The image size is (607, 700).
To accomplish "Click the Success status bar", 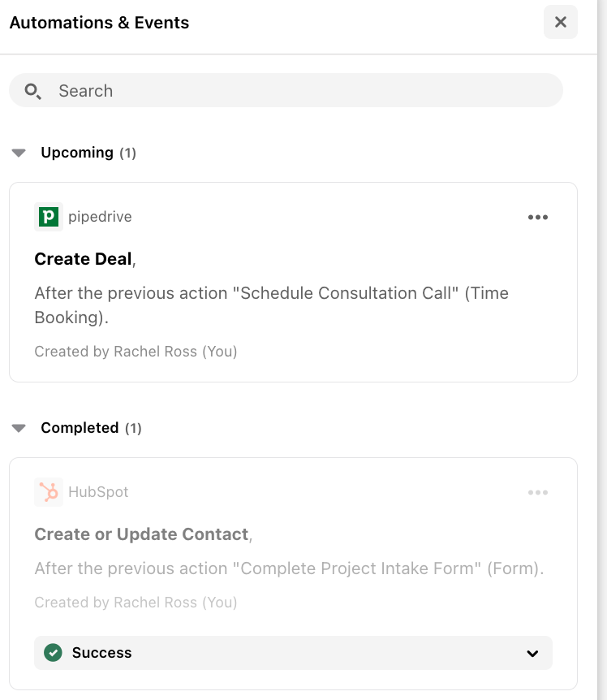I will pyautogui.click(x=293, y=653).
